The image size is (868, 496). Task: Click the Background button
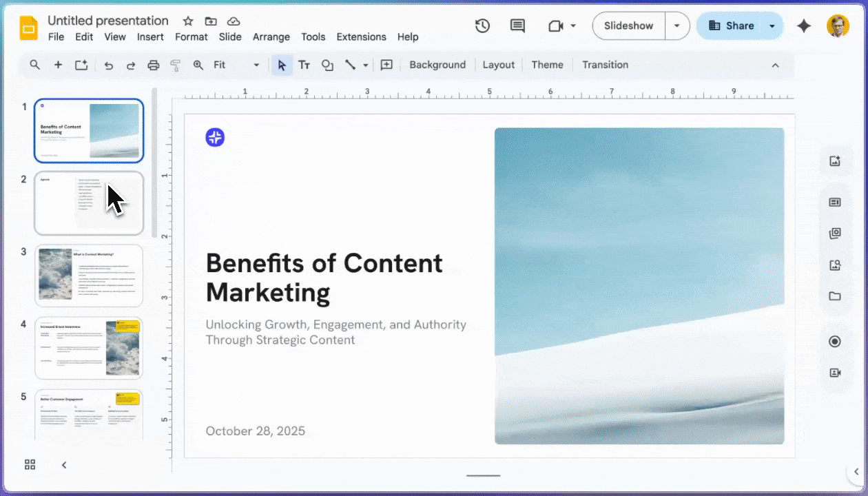[437, 65]
